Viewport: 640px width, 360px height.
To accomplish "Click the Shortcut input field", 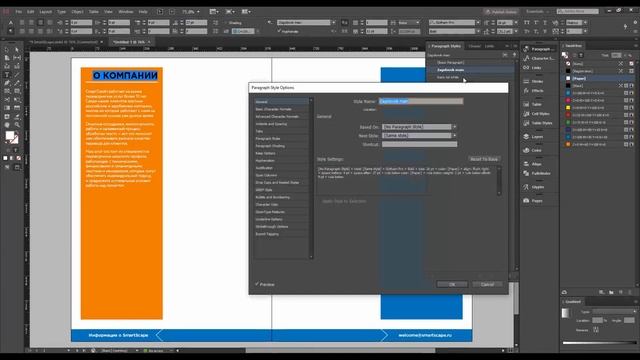I will (x=420, y=144).
